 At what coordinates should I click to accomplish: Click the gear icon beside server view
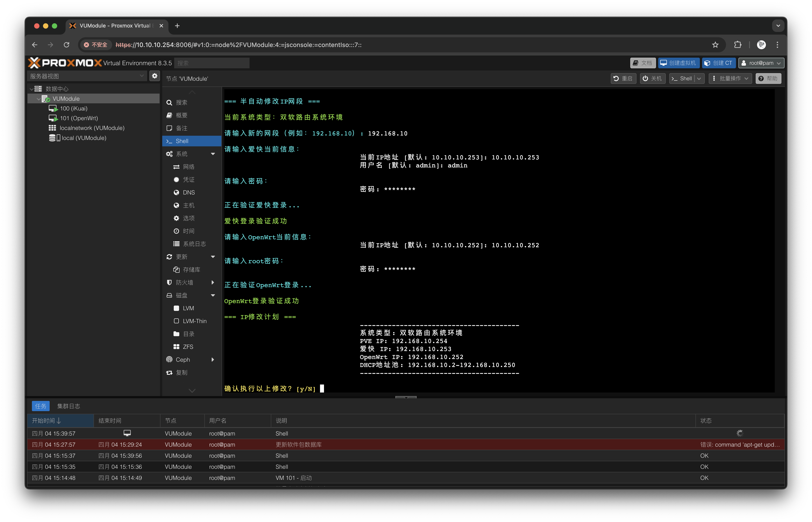pyautogui.click(x=154, y=76)
